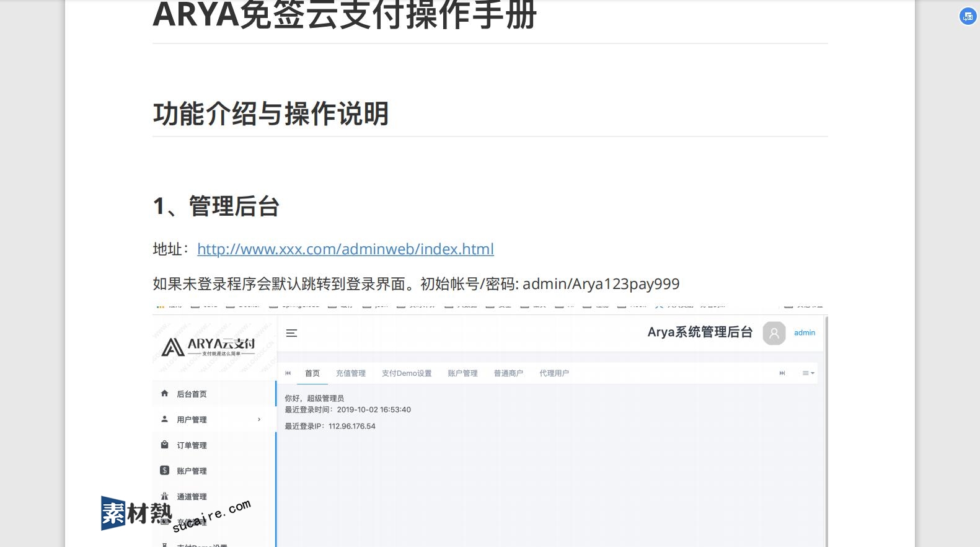The height and width of the screenshot is (547, 980).
Task: Click the admin user avatar icon
Action: pyautogui.click(x=774, y=333)
